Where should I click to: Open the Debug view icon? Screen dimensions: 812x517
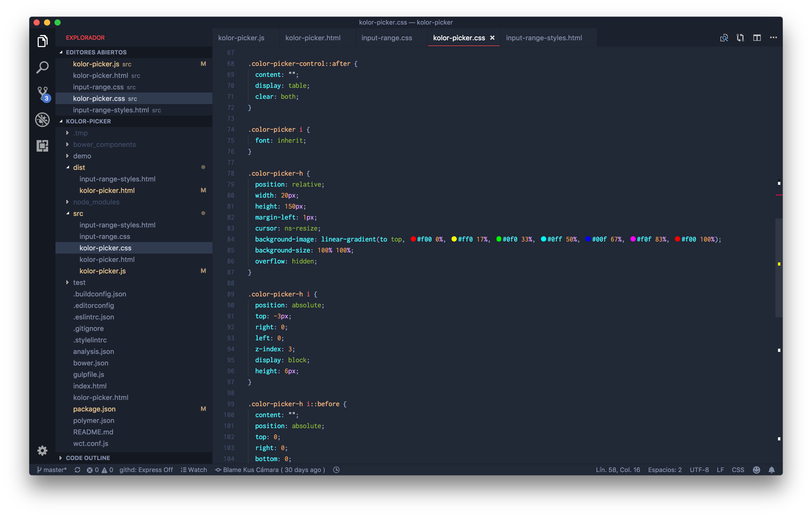(x=42, y=120)
